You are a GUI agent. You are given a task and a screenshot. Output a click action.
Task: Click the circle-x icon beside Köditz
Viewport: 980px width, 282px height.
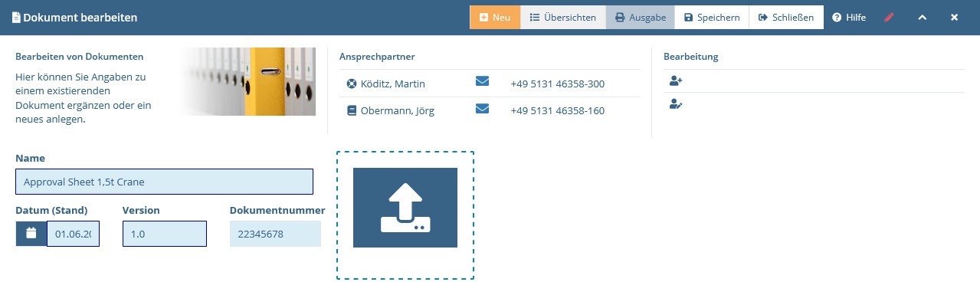tap(352, 84)
